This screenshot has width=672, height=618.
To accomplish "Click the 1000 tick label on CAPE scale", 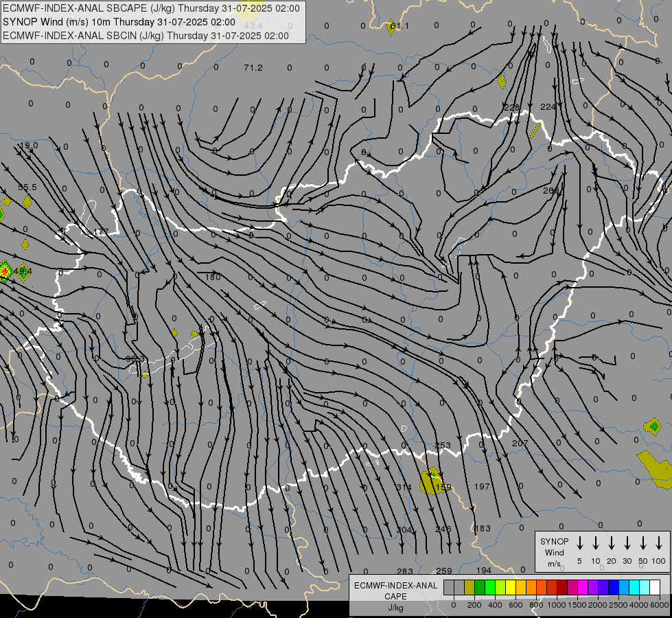I will coord(556,605).
